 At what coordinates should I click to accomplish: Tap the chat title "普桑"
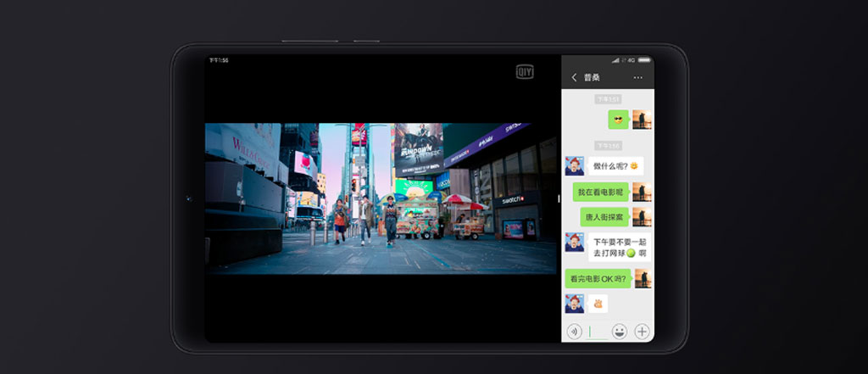pyautogui.click(x=592, y=77)
